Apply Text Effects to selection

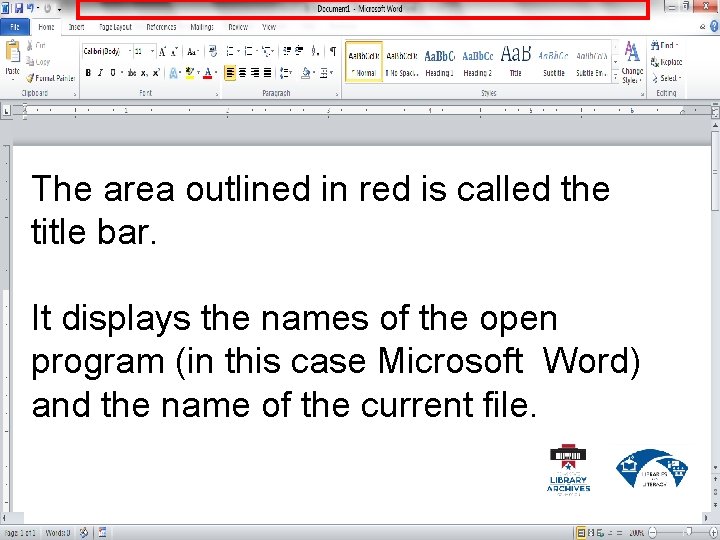pyautogui.click(x=174, y=73)
